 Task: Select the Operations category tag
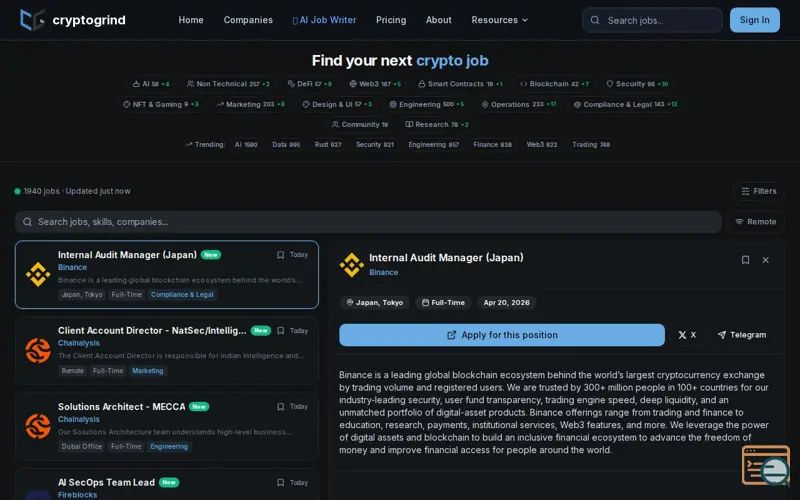(x=518, y=104)
